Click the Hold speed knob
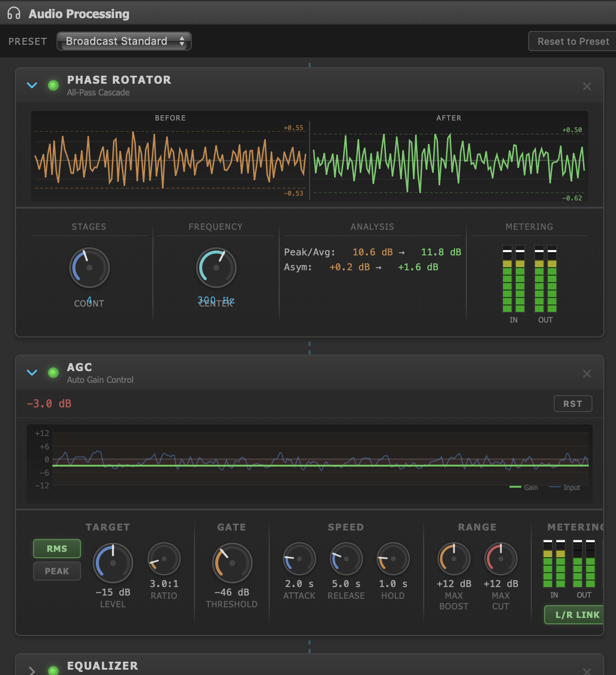The image size is (616, 675). coord(393,559)
